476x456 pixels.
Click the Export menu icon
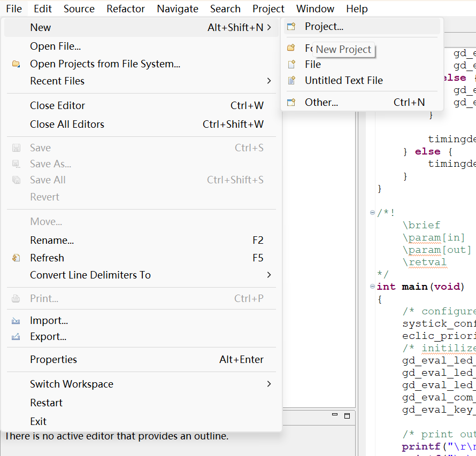point(16,337)
